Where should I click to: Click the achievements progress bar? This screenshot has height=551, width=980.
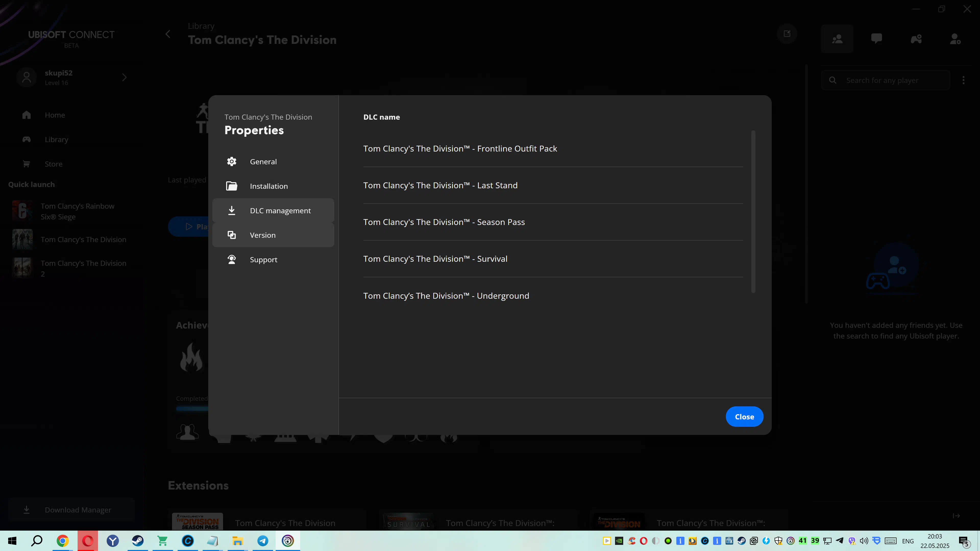[192, 409]
